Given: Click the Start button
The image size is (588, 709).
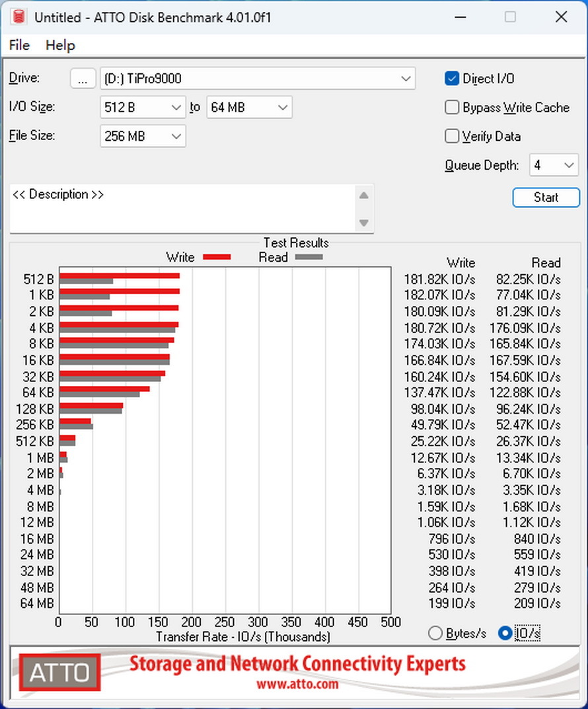Looking at the screenshot, I should (x=546, y=198).
